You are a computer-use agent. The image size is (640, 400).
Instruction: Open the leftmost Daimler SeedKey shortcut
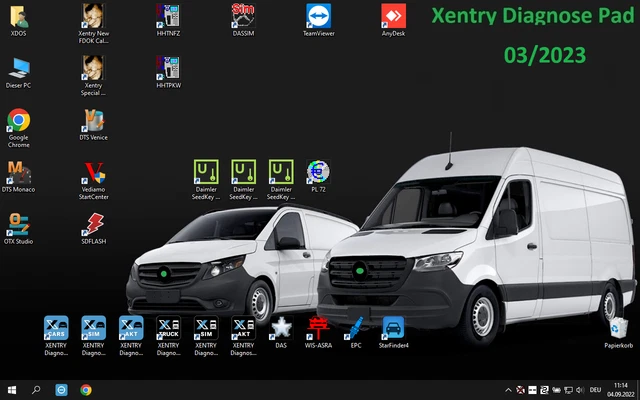click(206, 180)
